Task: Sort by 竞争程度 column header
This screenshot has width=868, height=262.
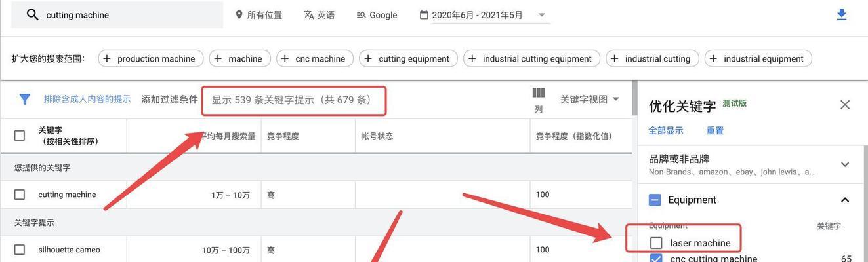Action: click(283, 136)
